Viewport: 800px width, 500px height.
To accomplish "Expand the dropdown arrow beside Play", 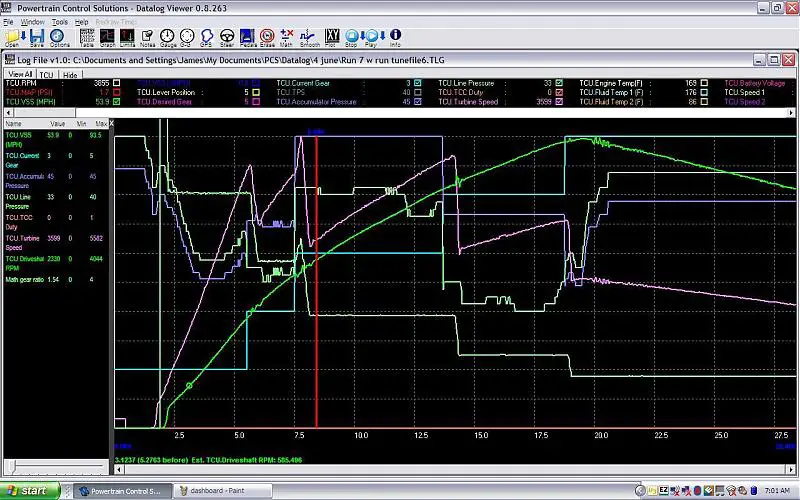I will coord(383,36).
